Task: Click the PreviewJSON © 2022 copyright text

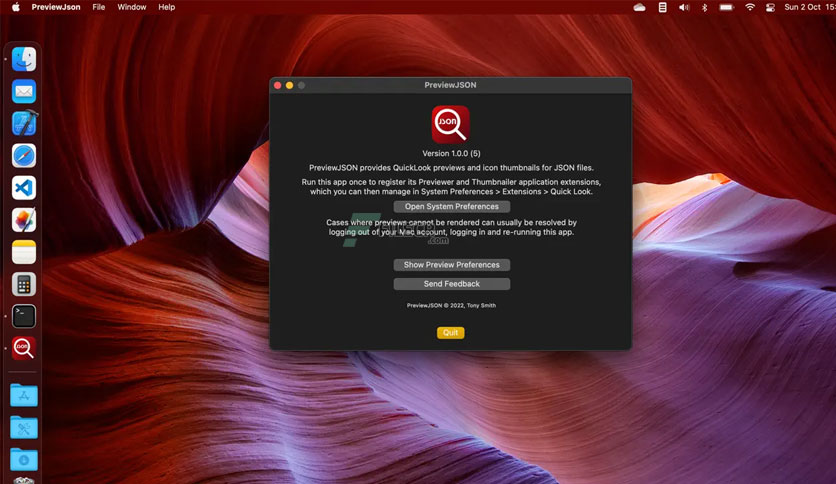Action: 451,305
